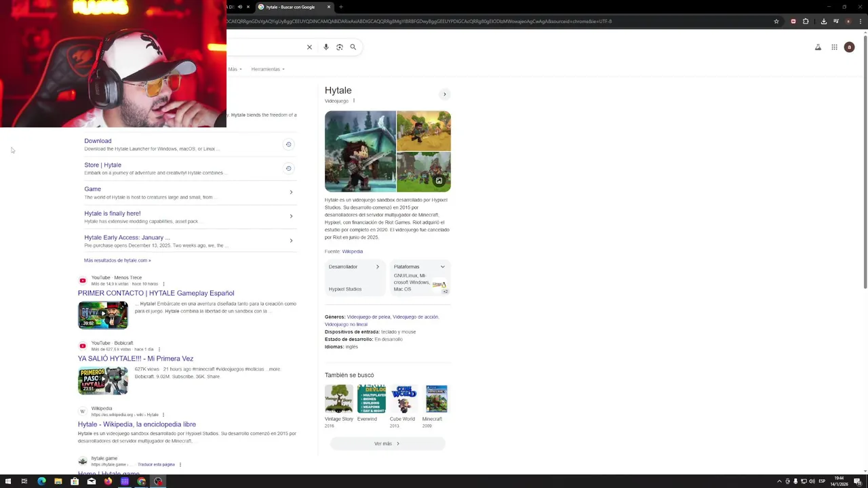Expand the Desarrollador card chevron
The width and height of the screenshot is (868, 488).
(x=378, y=266)
